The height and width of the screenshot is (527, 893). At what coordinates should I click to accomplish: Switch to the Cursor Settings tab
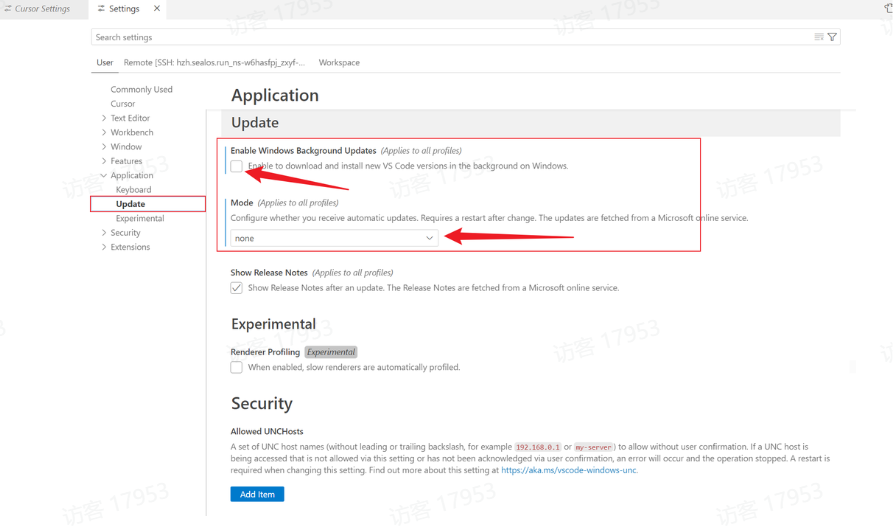tap(38, 9)
